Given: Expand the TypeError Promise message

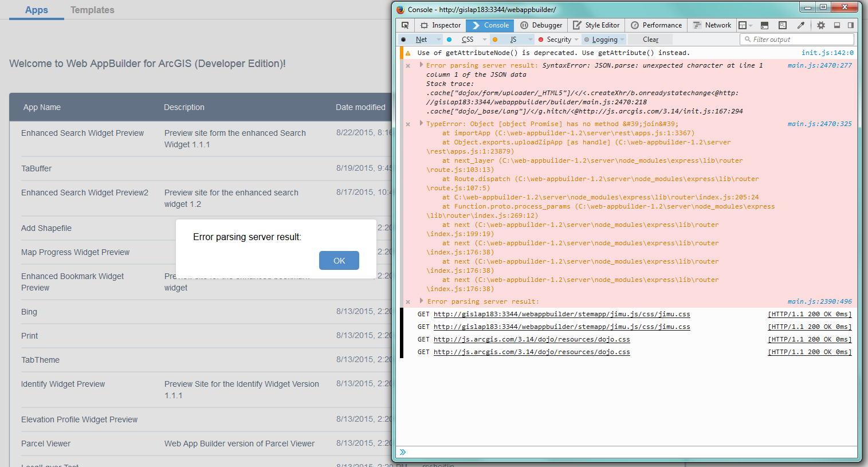Looking at the screenshot, I should tap(421, 123).
